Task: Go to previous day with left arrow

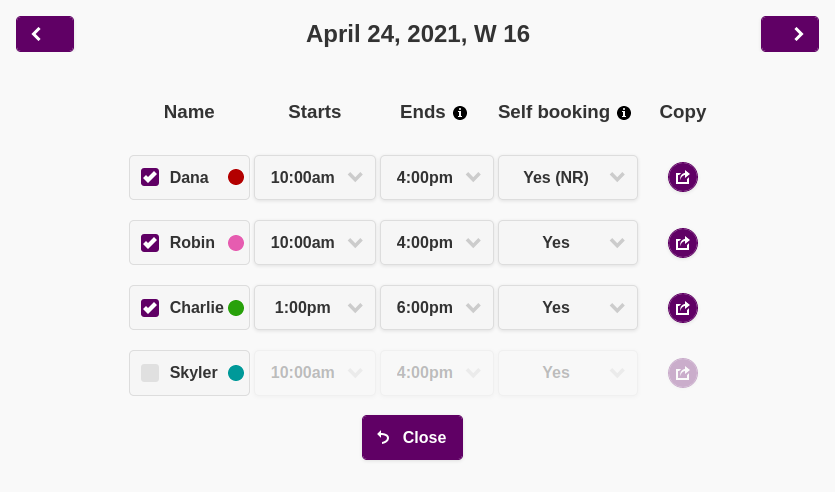Action: (44, 34)
